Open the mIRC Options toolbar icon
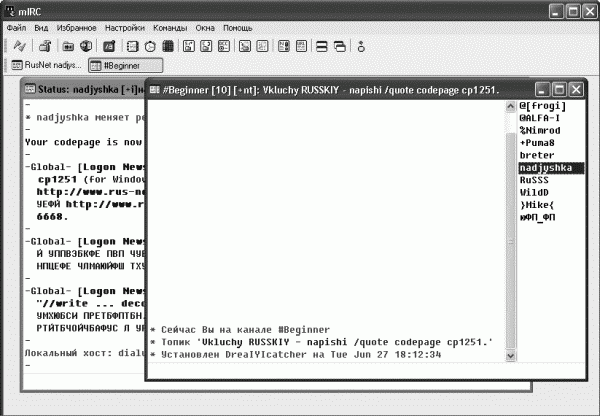The image size is (600, 416). (45, 46)
